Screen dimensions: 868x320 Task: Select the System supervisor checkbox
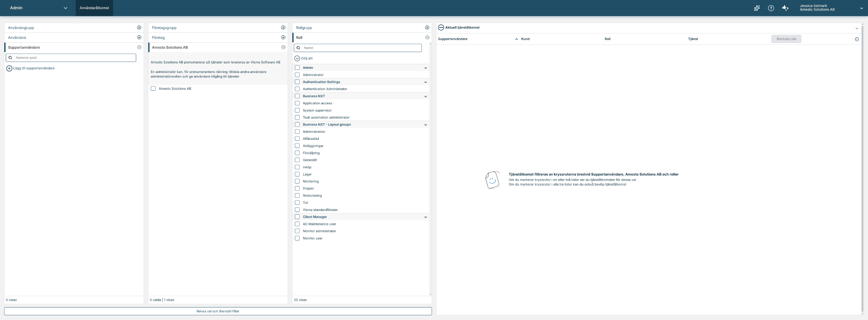pos(297,110)
